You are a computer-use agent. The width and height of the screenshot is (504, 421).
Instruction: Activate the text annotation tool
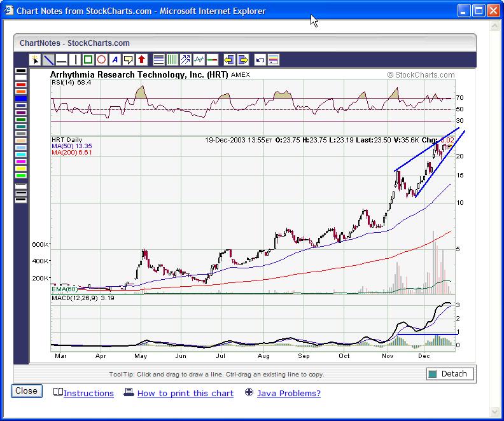point(115,60)
